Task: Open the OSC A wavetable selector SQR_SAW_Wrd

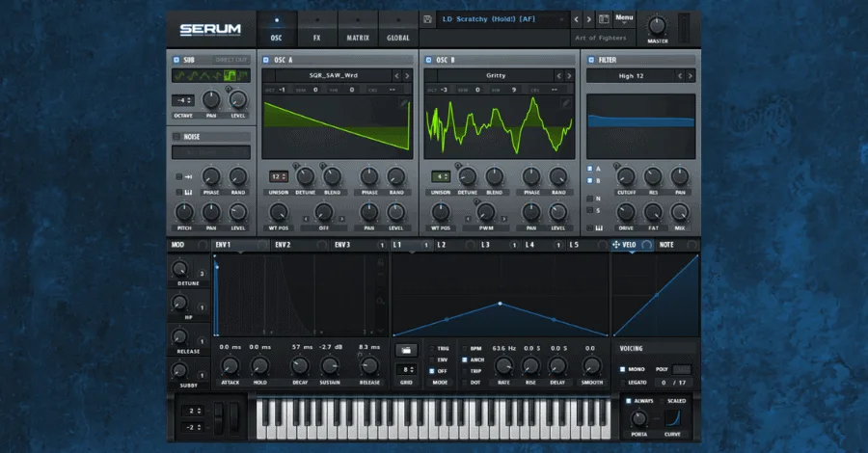Action: coord(334,76)
